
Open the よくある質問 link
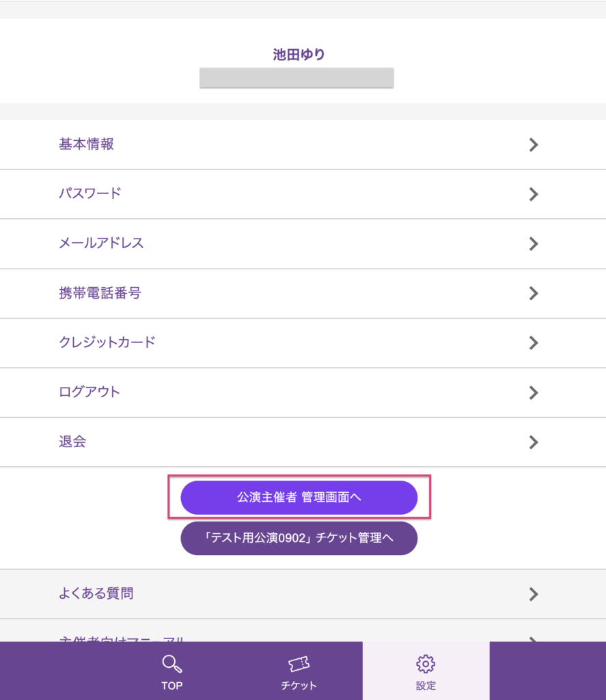tap(96, 593)
